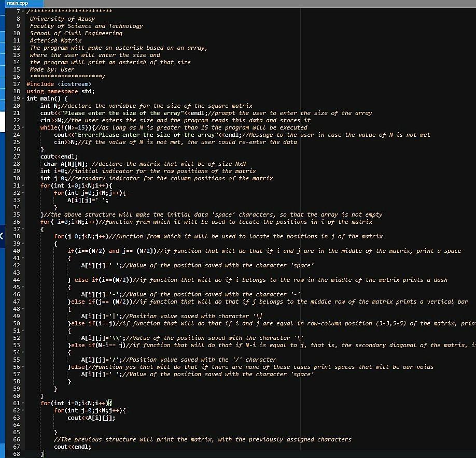
Task: Place cursor on using namespace std line
Action: pyautogui.click(x=61, y=91)
